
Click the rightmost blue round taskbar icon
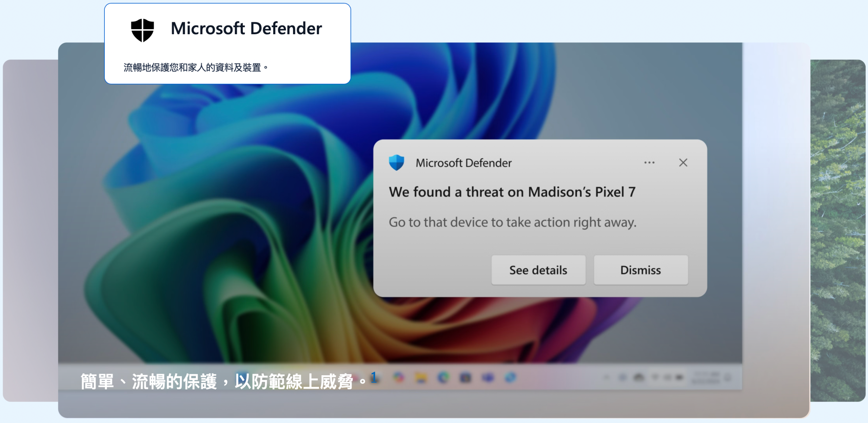pyautogui.click(x=510, y=378)
